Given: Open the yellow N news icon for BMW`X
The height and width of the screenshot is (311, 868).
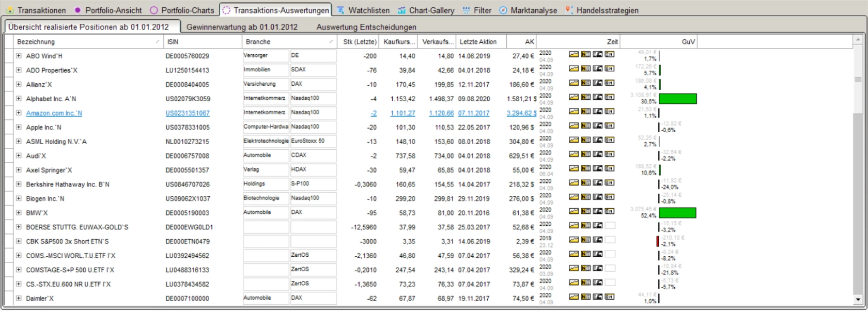Looking at the screenshot, I should (586, 211).
